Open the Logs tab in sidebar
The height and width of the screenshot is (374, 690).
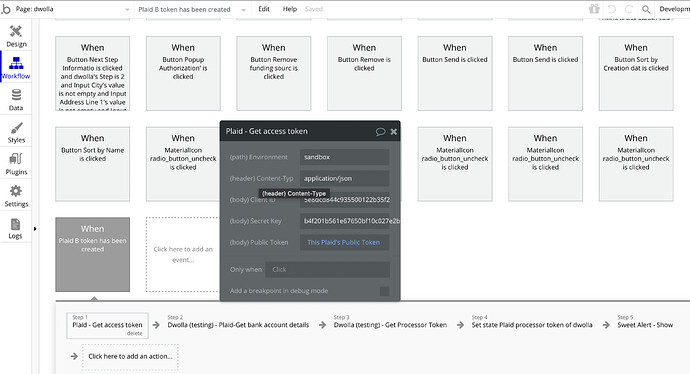click(x=16, y=228)
